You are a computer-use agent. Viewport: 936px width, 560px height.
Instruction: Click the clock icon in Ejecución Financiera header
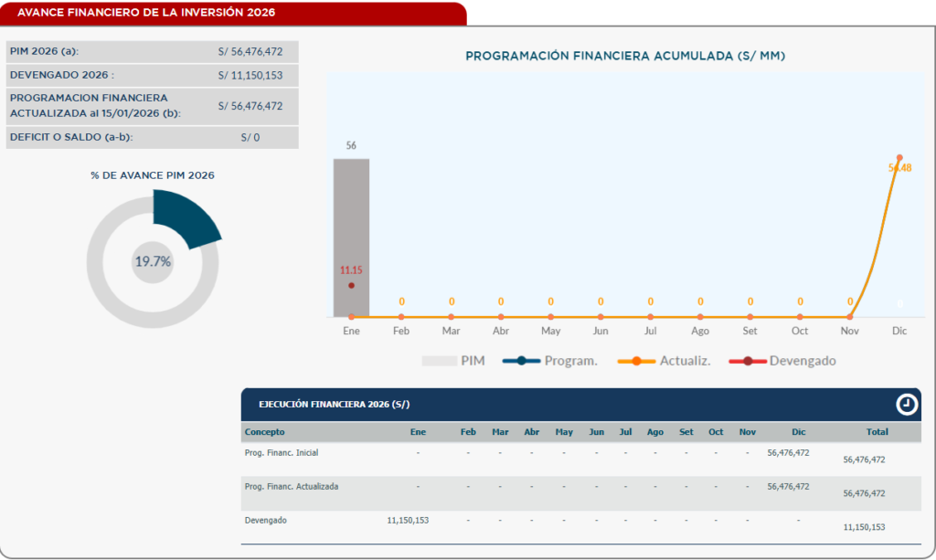point(906,405)
